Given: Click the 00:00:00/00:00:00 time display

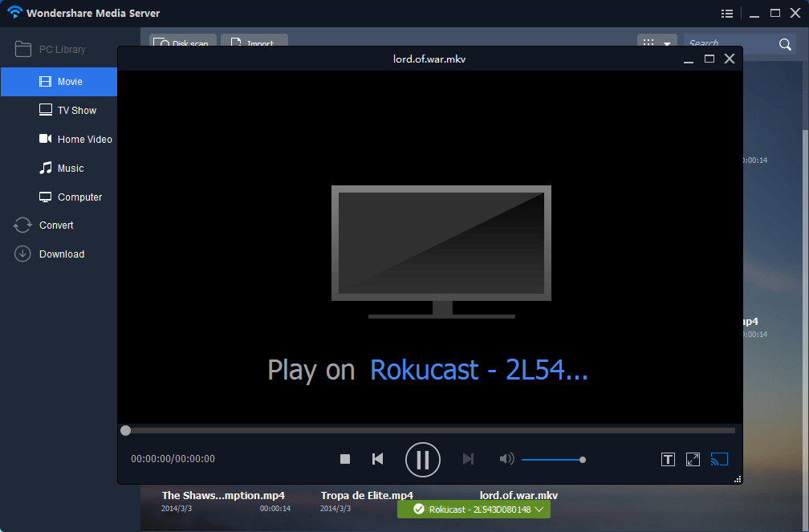Looking at the screenshot, I should (173, 459).
